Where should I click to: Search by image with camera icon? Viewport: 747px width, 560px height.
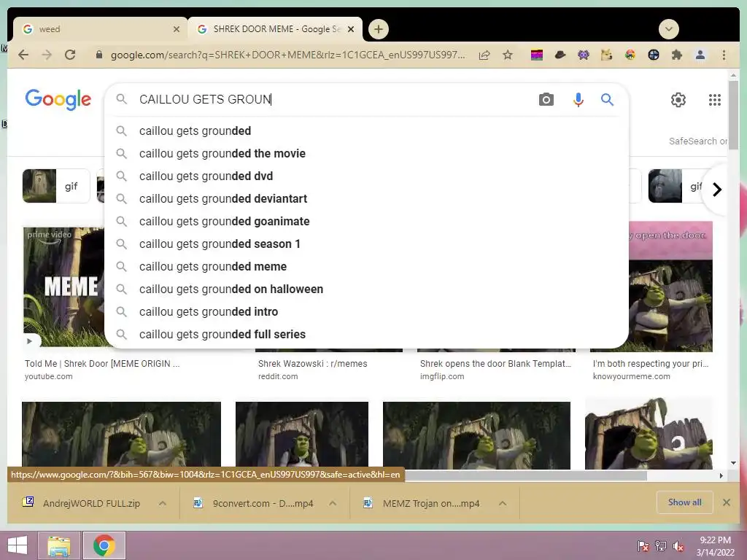pos(546,99)
